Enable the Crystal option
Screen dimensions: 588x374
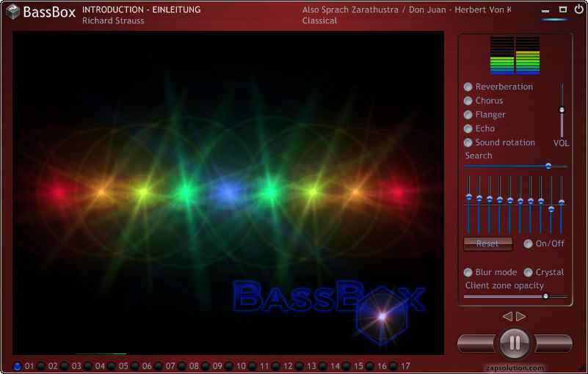[528, 273]
